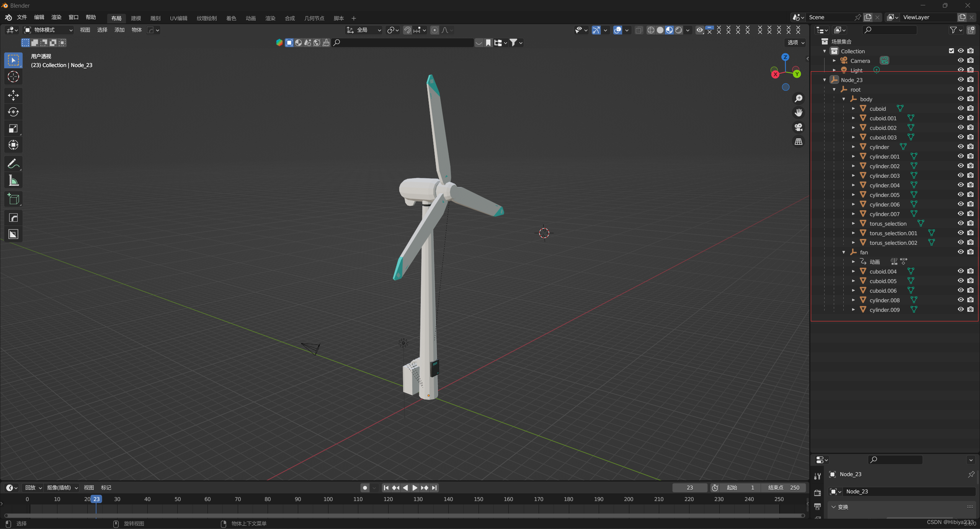Open the 文件 menu
The width and height of the screenshot is (980, 529).
point(22,18)
